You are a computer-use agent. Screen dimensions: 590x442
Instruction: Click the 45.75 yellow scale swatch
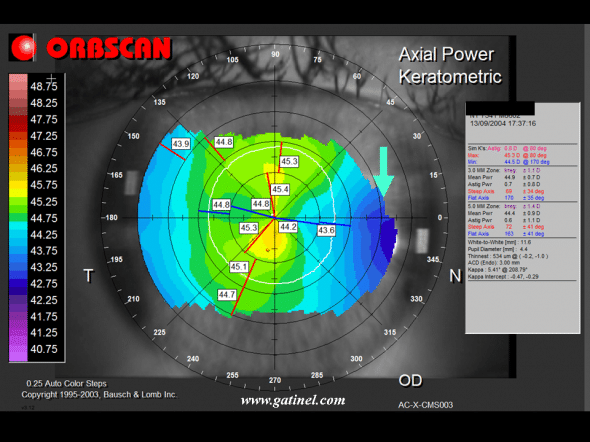point(18,185)
